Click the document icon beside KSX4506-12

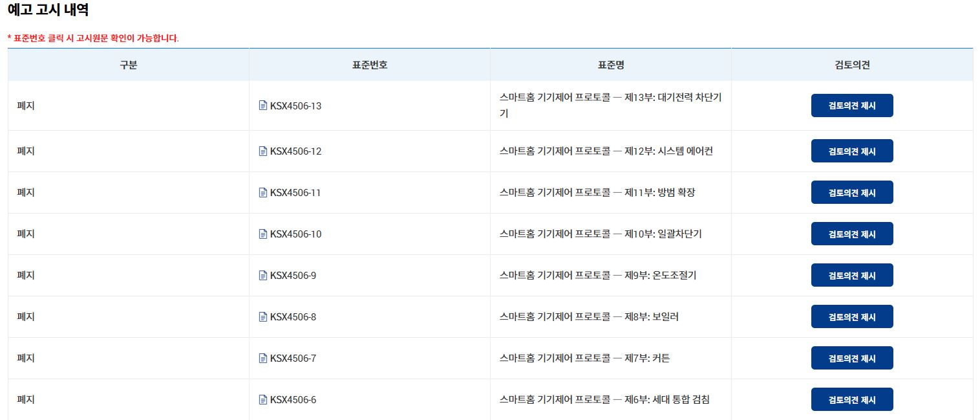click(262, 151)
